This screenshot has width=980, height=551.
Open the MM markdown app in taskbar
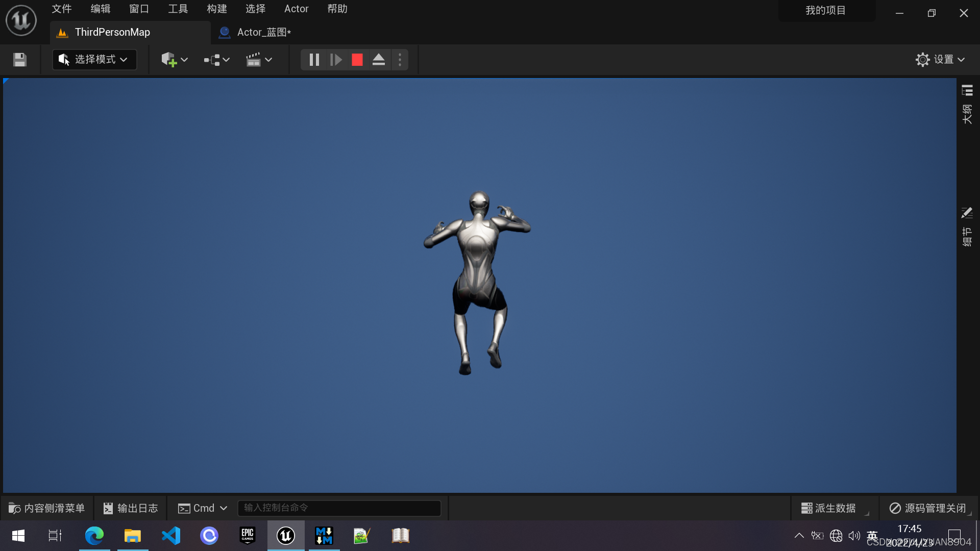coord(324,536)
